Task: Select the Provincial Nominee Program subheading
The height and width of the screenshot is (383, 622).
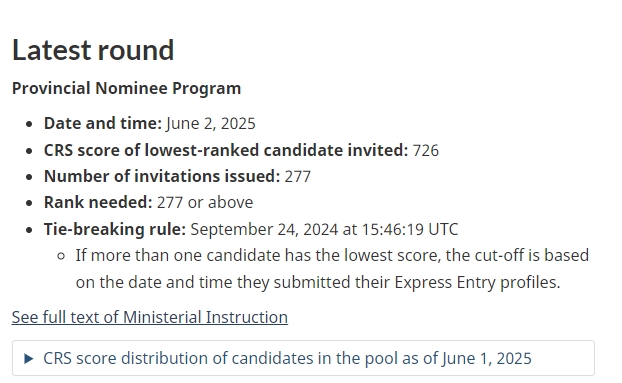Action: 127,88
